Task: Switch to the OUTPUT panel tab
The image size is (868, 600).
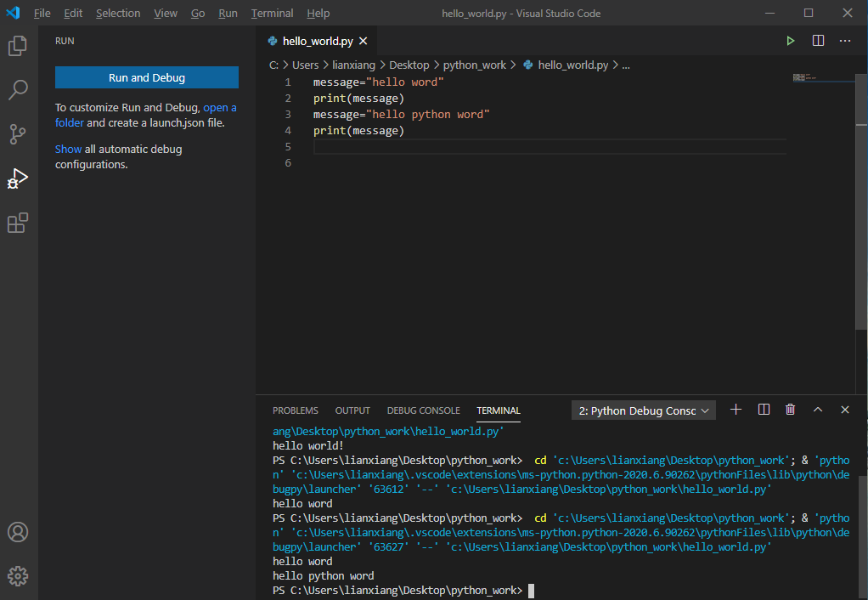Action: pos(352,410)
